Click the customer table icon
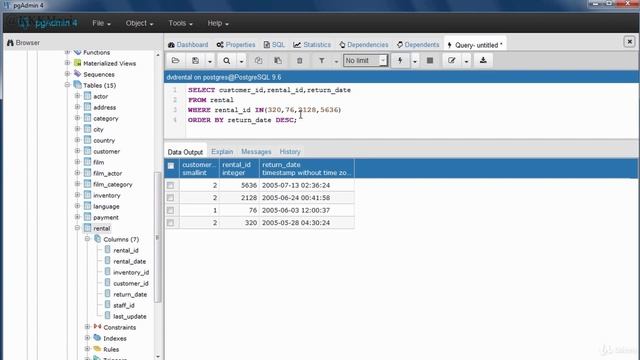640x360 pixels. 87,151
